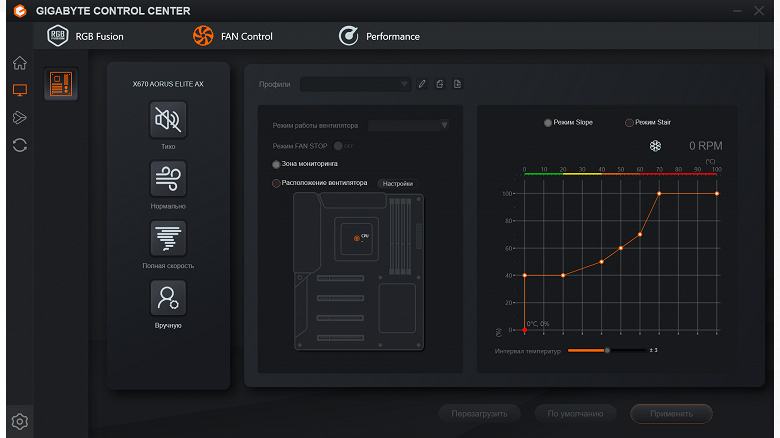Select the Расположение вентилятора radio button
Screen dimensions: 780x438
click(x=276, y=183)
